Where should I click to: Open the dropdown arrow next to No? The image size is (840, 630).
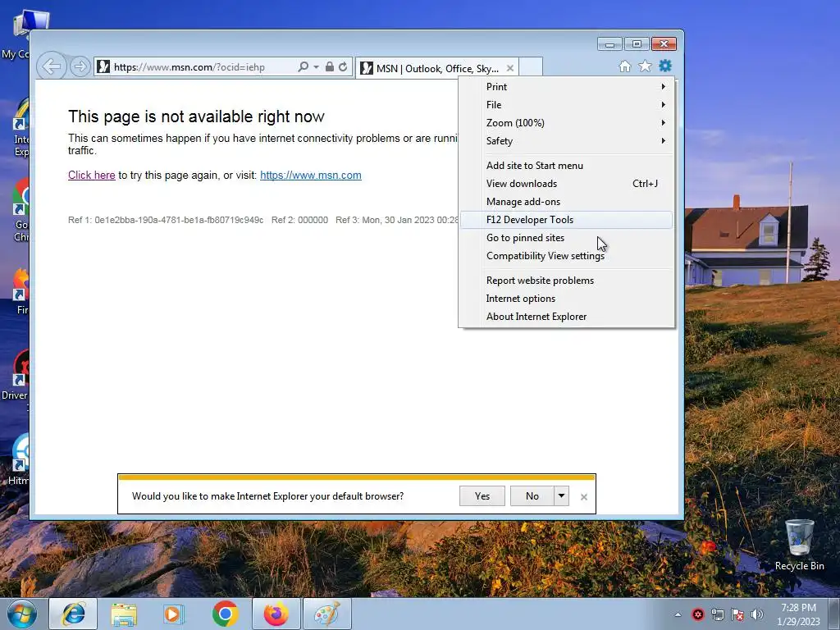(561, 496)
